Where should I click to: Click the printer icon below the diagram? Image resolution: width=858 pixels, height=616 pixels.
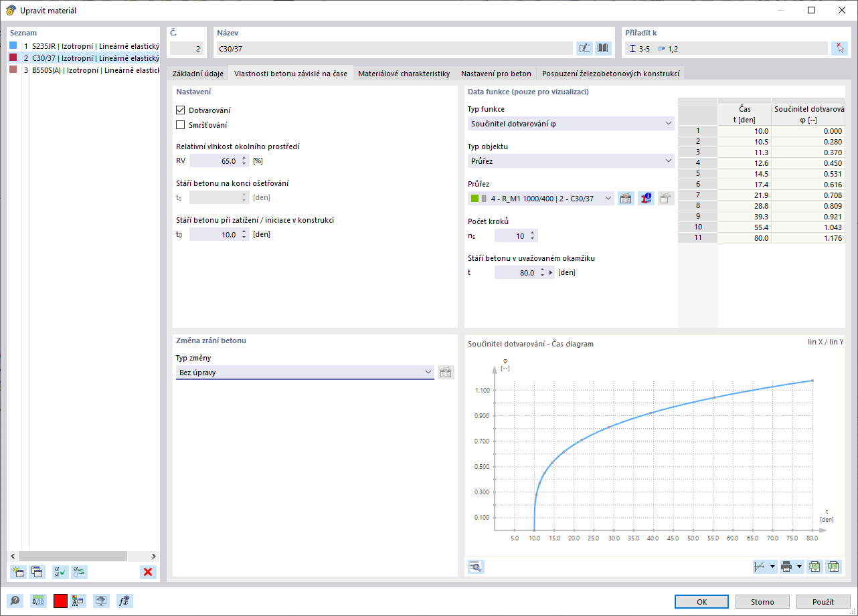786,567
